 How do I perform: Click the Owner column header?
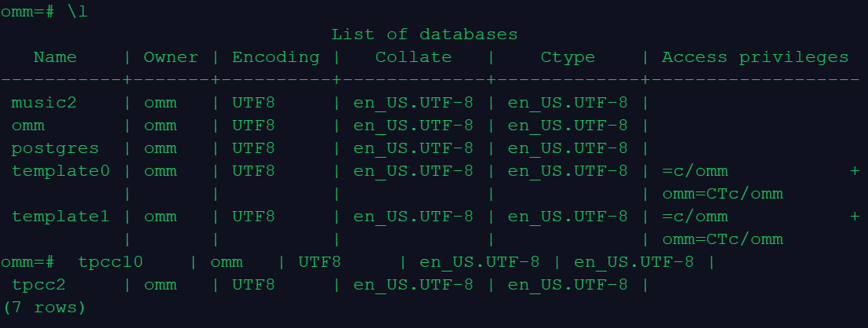171,57
